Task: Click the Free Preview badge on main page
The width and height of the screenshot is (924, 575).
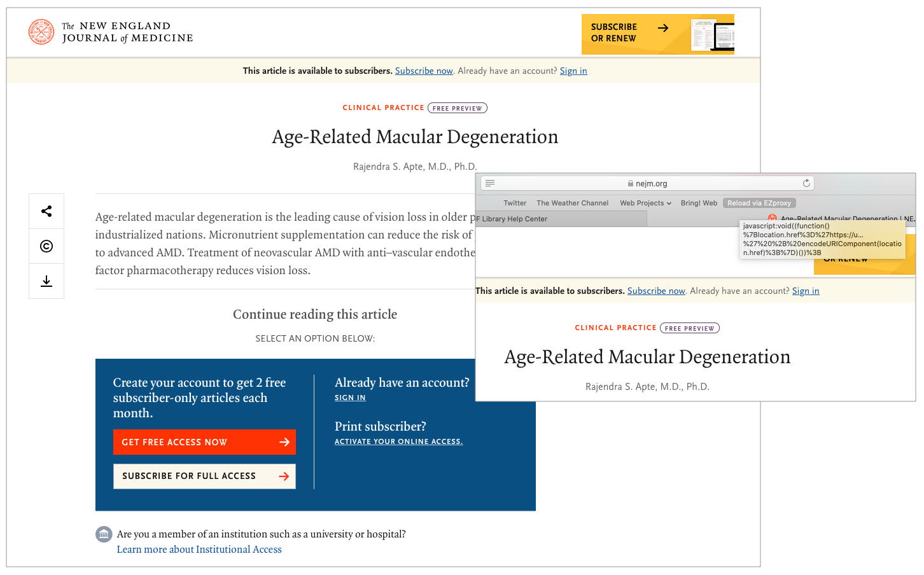Action: [458, 108]
